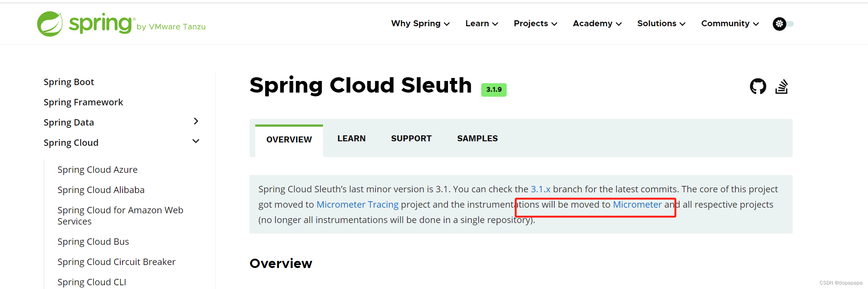Click the Overview section heading
Viewport: 868px width, 289px height.
click(x=281, y=264)
